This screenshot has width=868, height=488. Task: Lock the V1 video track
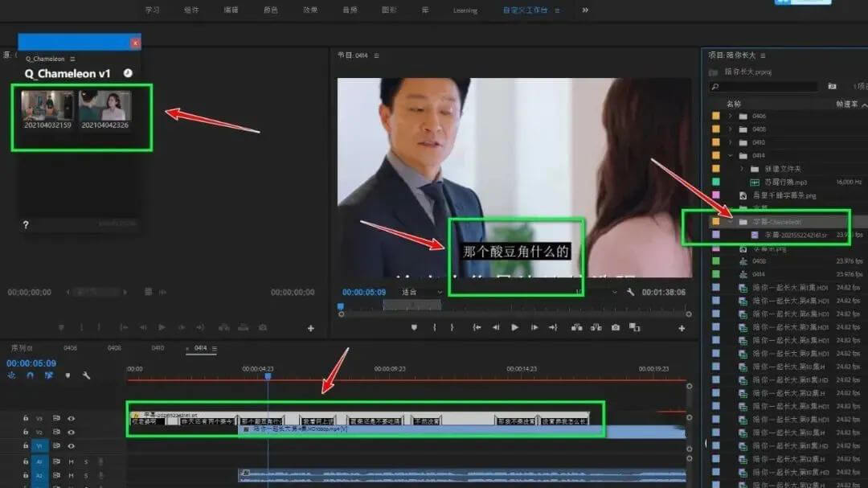pyautogui.click(x=26, y=444)
